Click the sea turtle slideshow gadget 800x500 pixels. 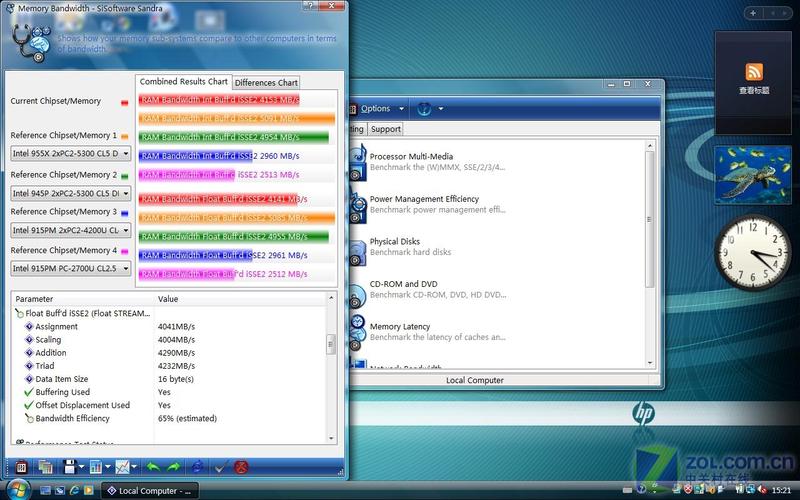[x=753, y=175]
